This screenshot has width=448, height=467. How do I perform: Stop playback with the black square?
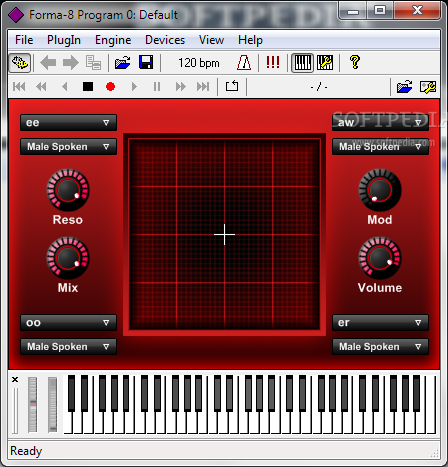click(88, 87)
